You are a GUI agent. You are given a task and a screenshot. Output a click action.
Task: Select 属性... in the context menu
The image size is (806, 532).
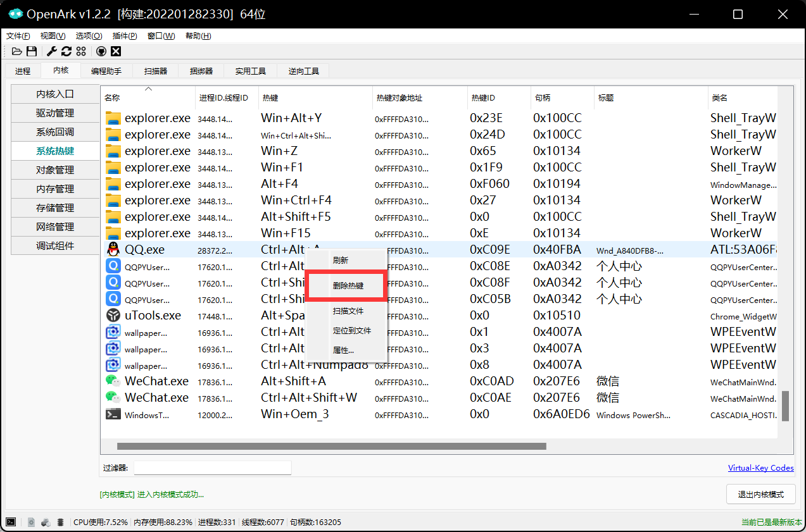(x=343, y=350)
